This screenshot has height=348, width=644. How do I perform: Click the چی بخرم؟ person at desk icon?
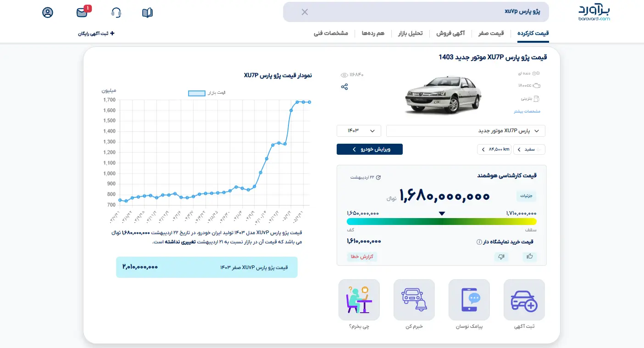tap(359, 300)
